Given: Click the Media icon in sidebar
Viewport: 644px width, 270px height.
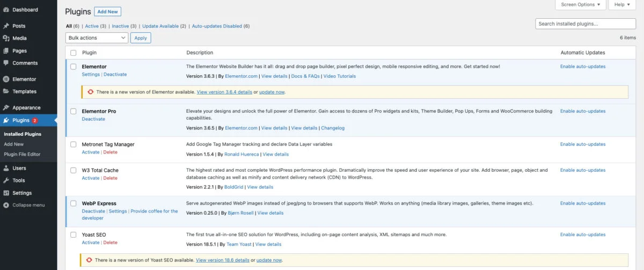Looking at the screenshot, I should tap(6, 38).
